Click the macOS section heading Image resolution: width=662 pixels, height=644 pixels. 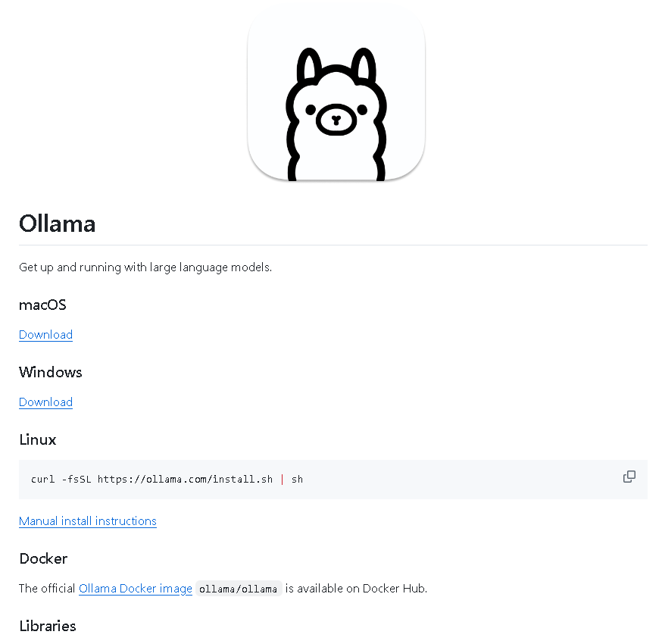(x=42, y=305)
